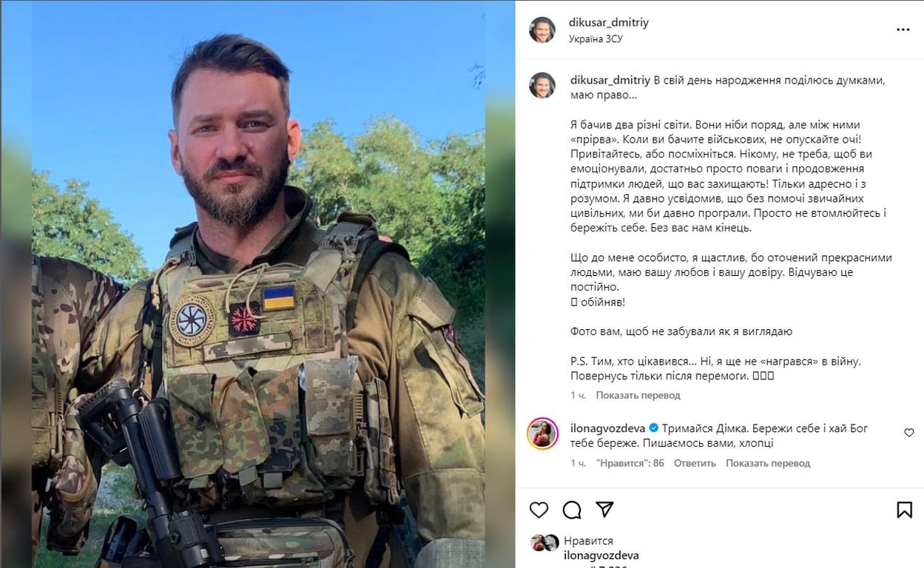
Task: Open ilonagvozdeva link under Нравится
Action: [x=601, y=555]
